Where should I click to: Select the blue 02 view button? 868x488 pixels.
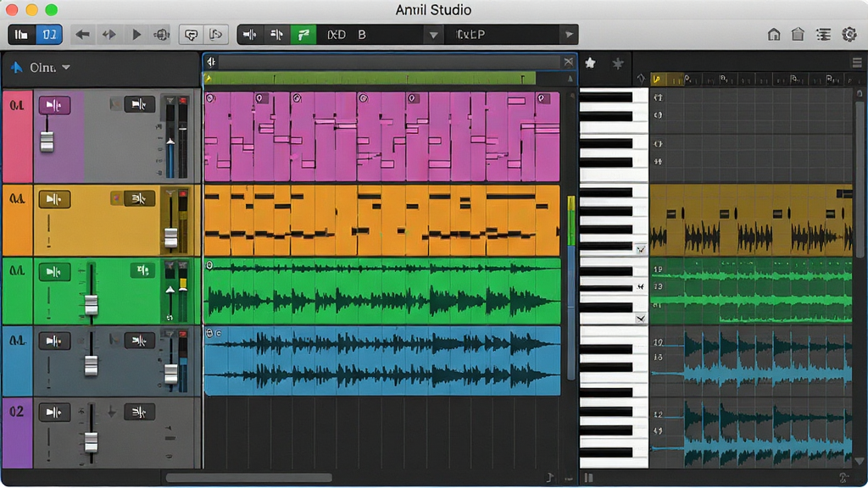tap(48, 35)
